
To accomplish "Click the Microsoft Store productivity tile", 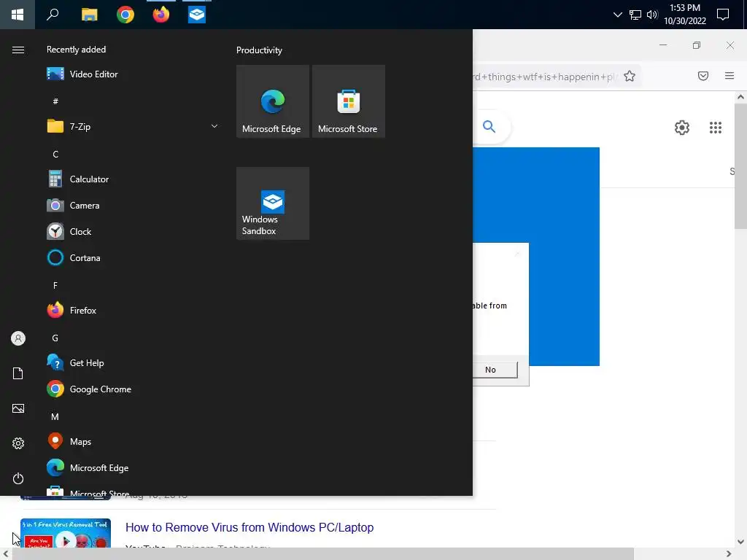I will click(x=348, y=101).
